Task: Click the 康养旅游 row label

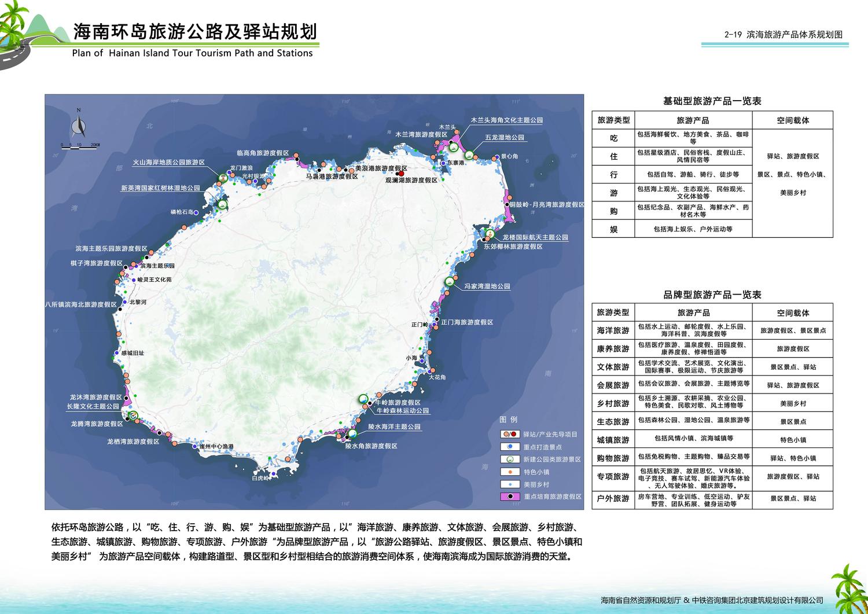Action: pos(613,349)
